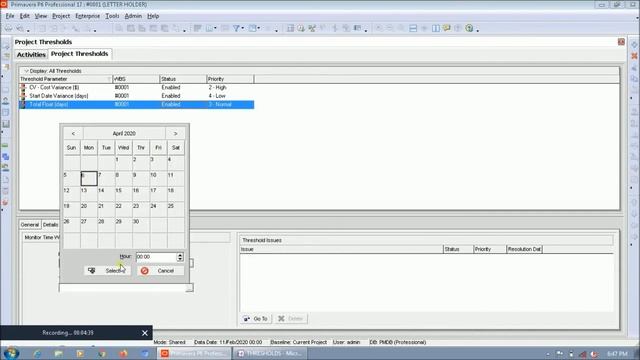Pick April 15 in the calendar
Screen dimensions: 640x360
click(123, 194)
